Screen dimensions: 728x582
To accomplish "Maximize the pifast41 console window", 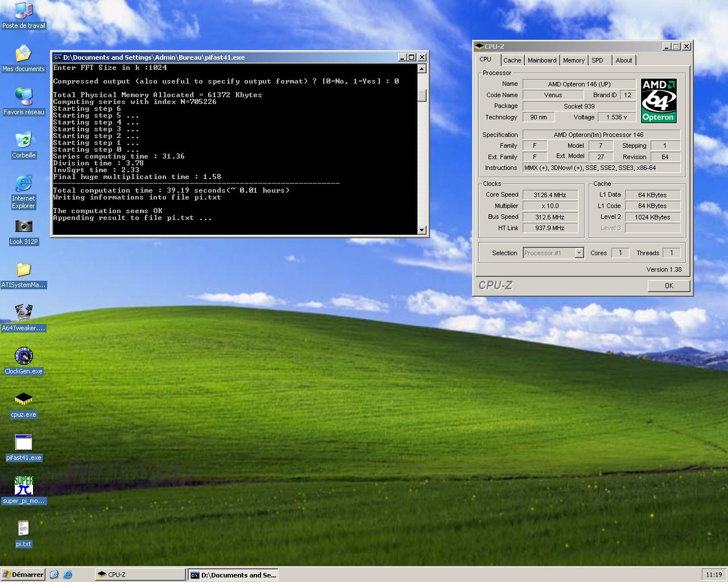I will (412, 57).
